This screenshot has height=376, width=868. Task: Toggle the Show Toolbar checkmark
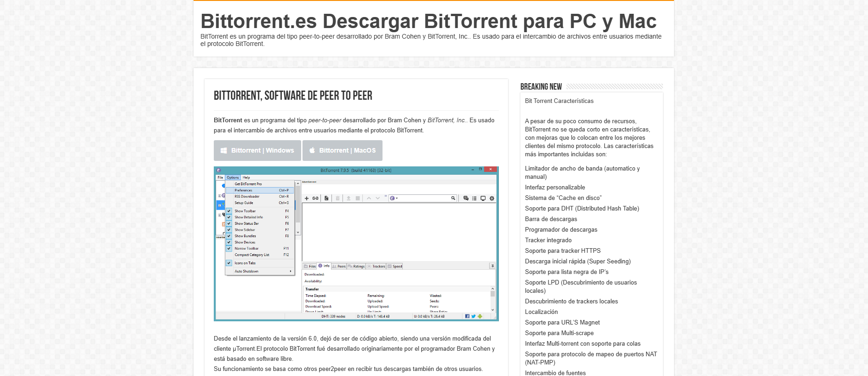(229, 211)
